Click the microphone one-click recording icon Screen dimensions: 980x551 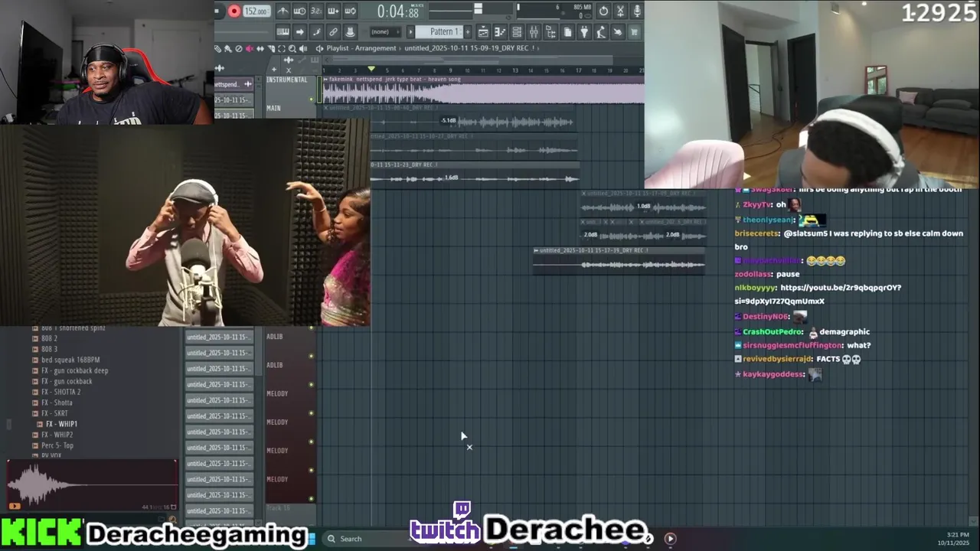click(637, 11)
